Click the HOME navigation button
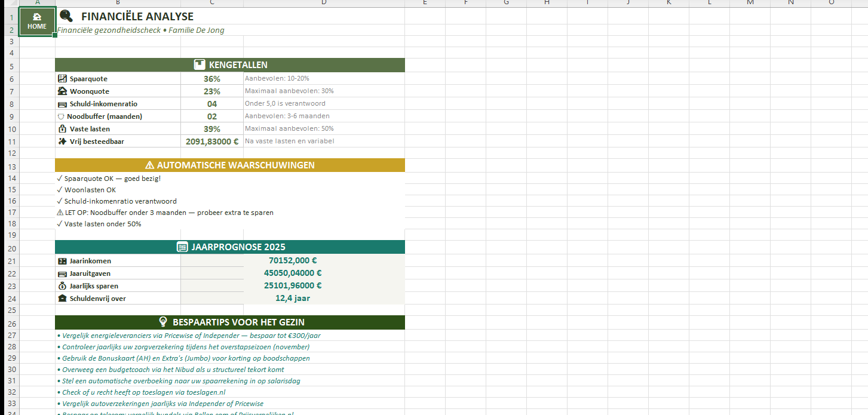This screenshot has height=415, width=868. tap(37, 21)
